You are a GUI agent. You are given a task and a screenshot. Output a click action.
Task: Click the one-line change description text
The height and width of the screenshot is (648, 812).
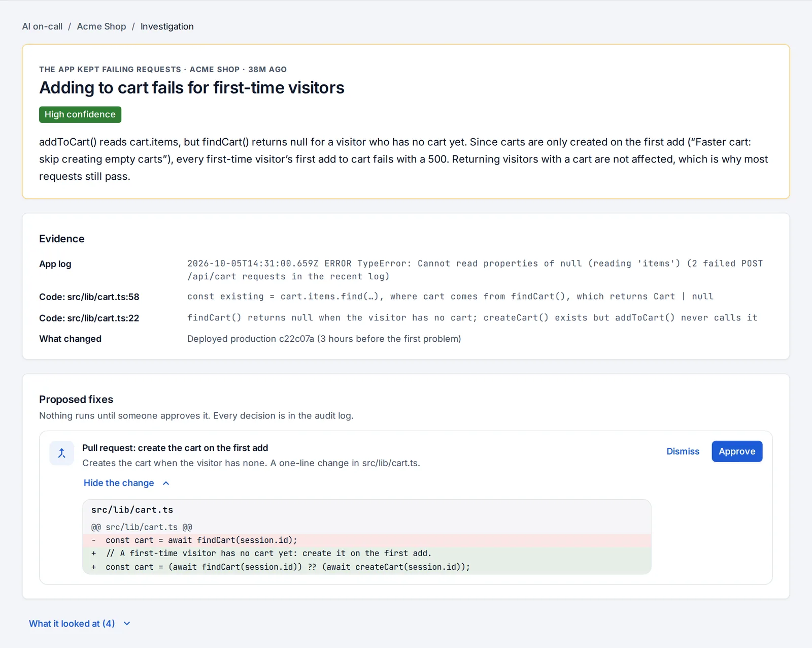pos(251,463)
